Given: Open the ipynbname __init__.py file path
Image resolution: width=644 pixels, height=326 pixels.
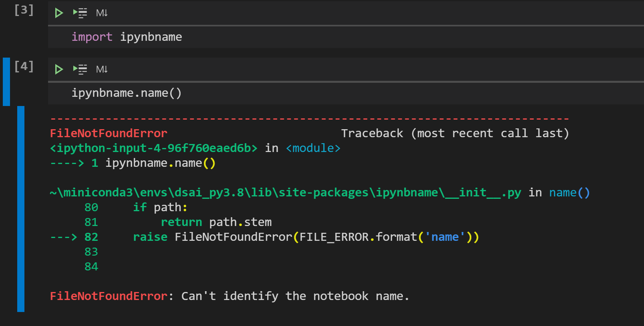Looking at the screenshot, I should [x=286, y=193].
